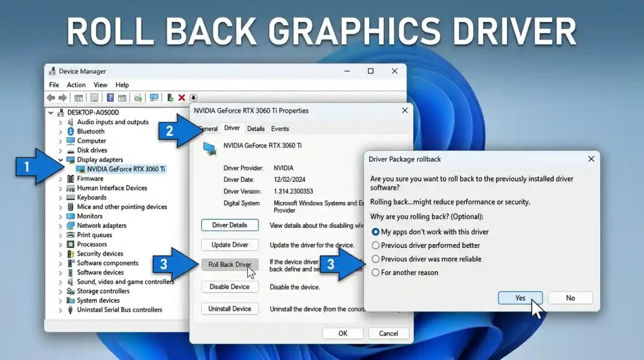Image resolution: width=644 pixels, height=360 pixels.
Task: Click the monitor icon in Device Manager toolbar
Action: [x=154, y=98]
